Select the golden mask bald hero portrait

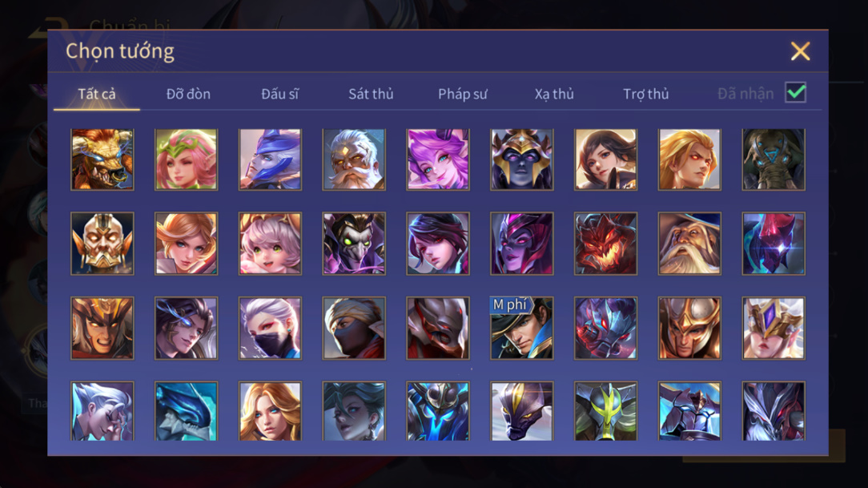tap(102, 244)
